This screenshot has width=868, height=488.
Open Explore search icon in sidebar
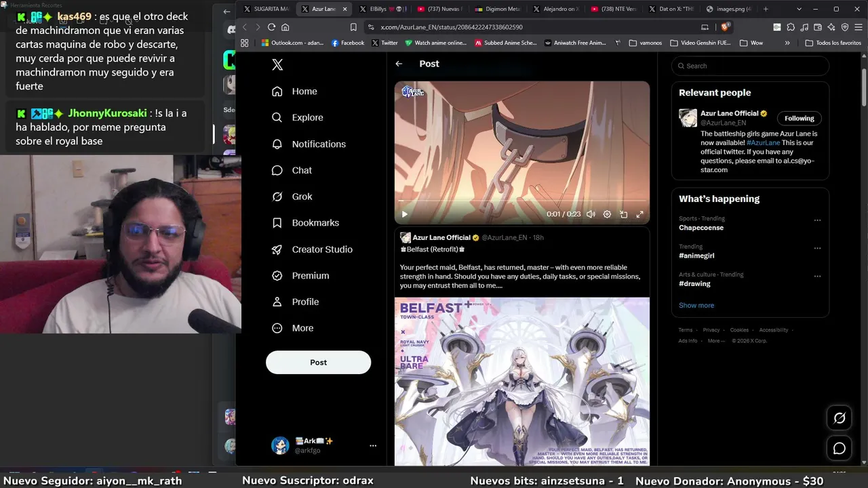click(x=277, y=117)
